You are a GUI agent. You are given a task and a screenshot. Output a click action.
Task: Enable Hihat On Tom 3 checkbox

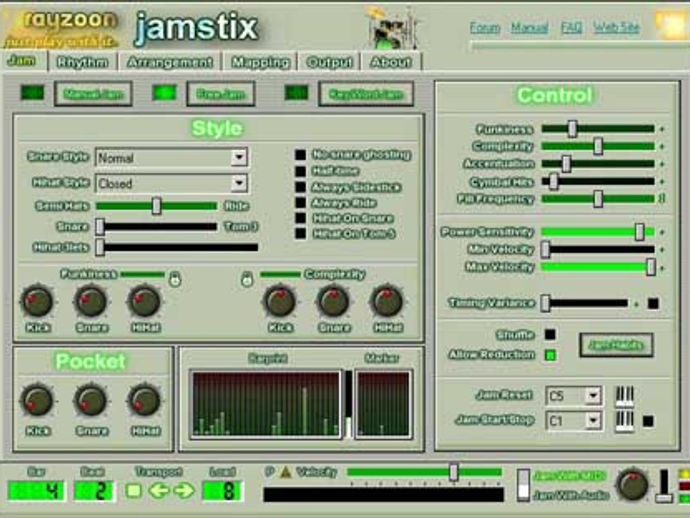click(300, 233)
